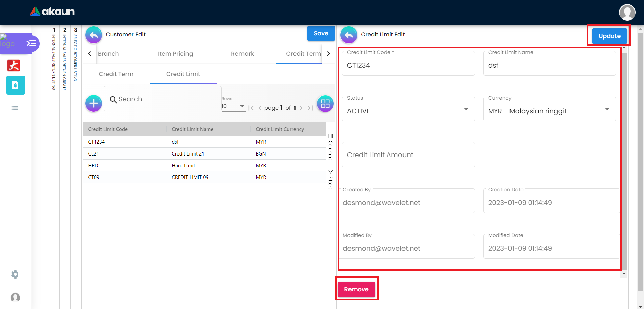Open the settings gear in sidebar
The width and height of the screenshot is (644, 309).
click(x=15, y=274)
